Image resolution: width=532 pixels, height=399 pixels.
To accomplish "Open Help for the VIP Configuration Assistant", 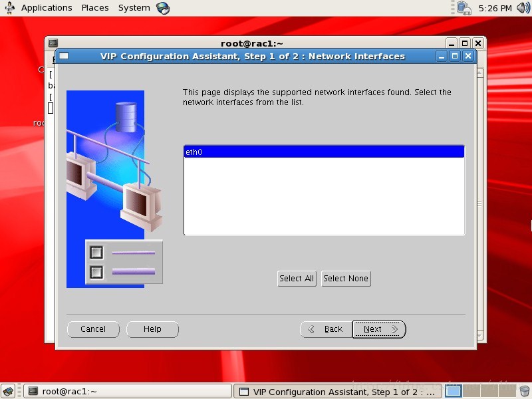I will (x=152, y=329).
